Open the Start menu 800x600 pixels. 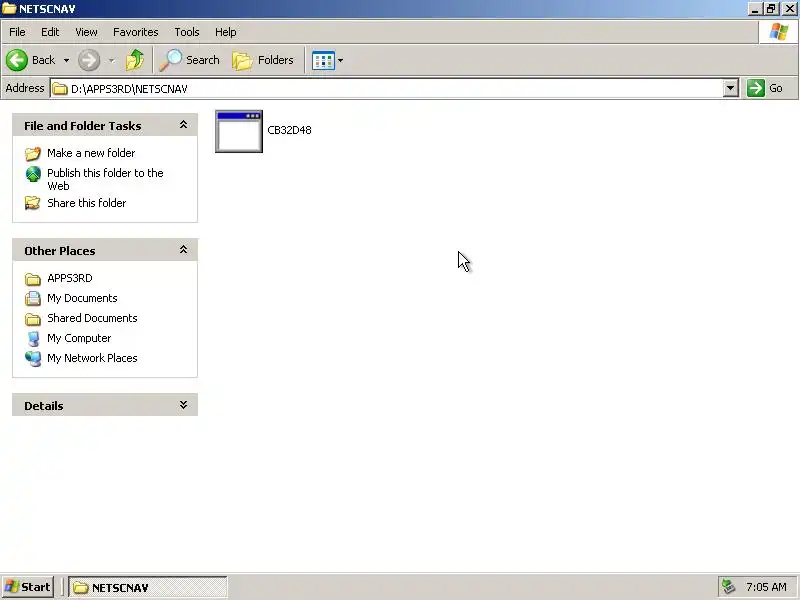(28, 587)
